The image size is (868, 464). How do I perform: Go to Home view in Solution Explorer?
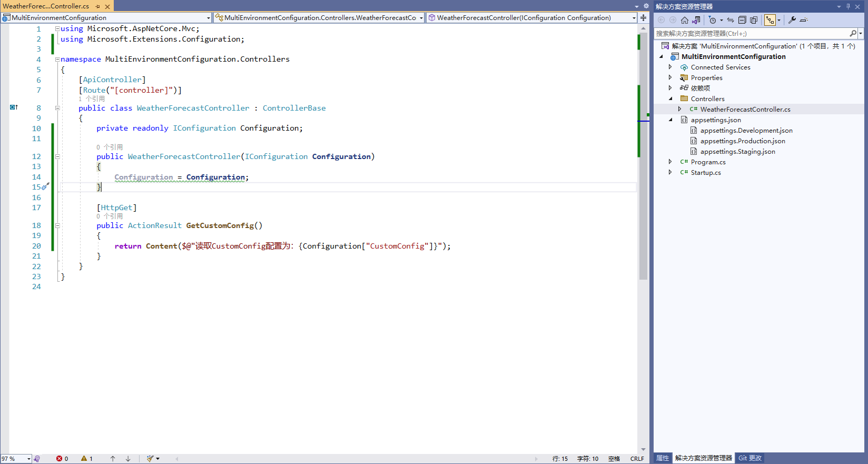pyautogui.click(x=684, y=20)
